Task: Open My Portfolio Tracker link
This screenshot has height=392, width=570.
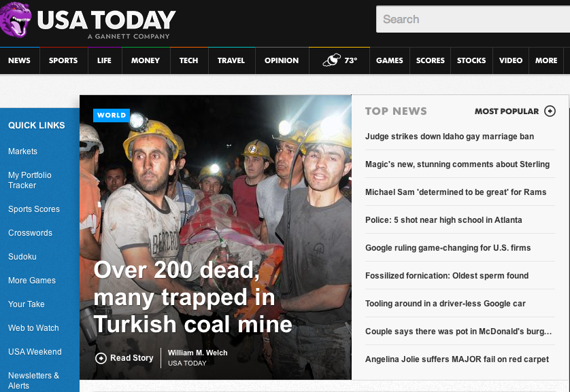Action: coord(30,180)
